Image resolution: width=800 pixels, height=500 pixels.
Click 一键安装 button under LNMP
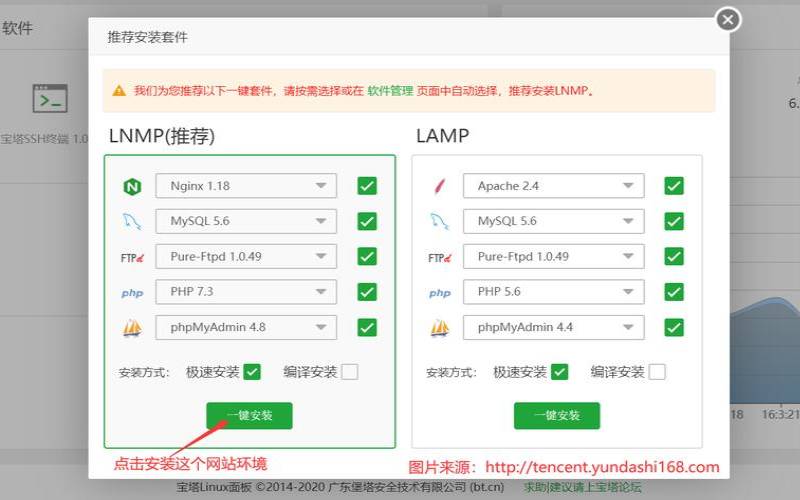pyautogui.click(x=249, y=415)
